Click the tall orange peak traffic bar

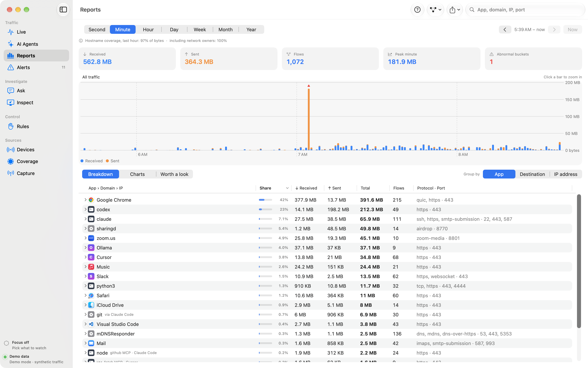click(309, 119)
